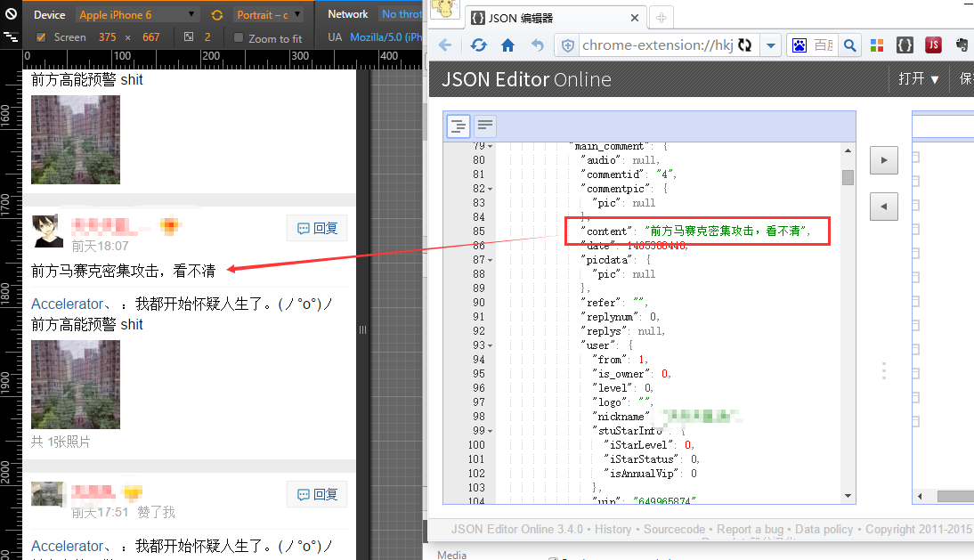Go back in the browser
Image resolution: width=974 pixels, height=560 pixels.
pos(445,45)
